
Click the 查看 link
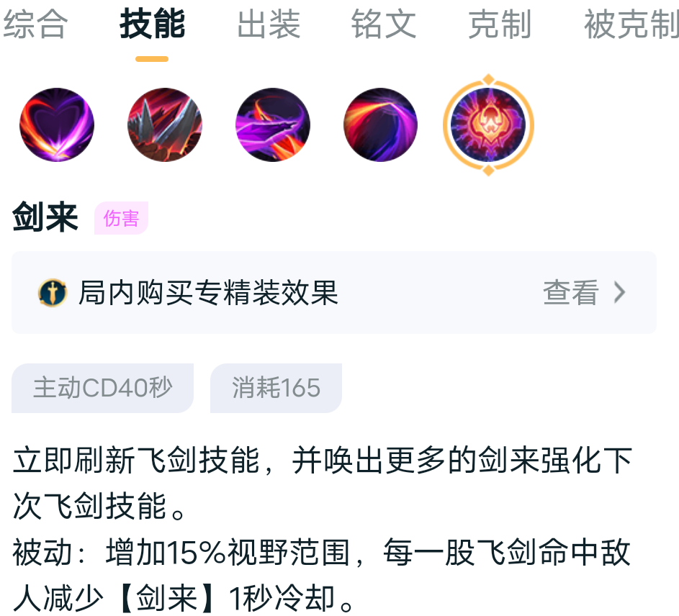[x=571, y=293]
